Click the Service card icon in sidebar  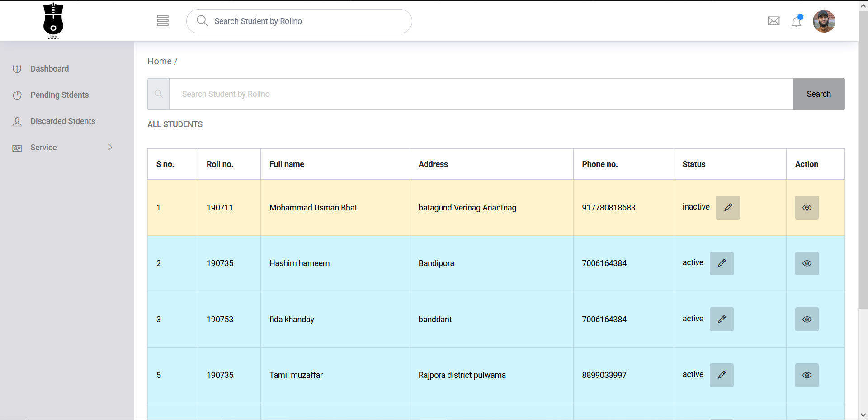point(17,148)
